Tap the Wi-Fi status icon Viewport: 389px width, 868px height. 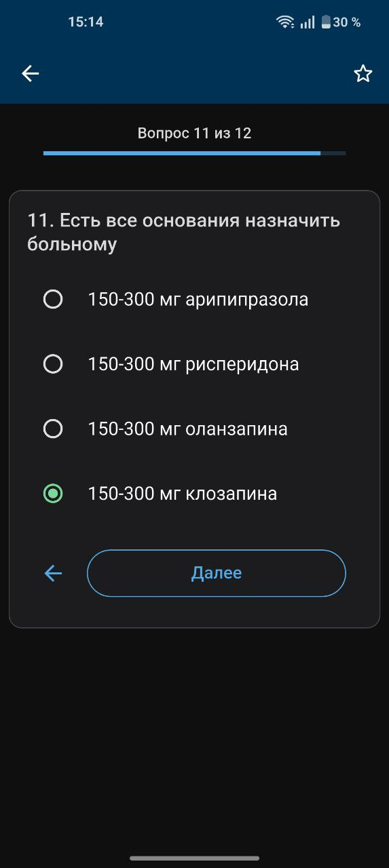(x=285, y=22)
